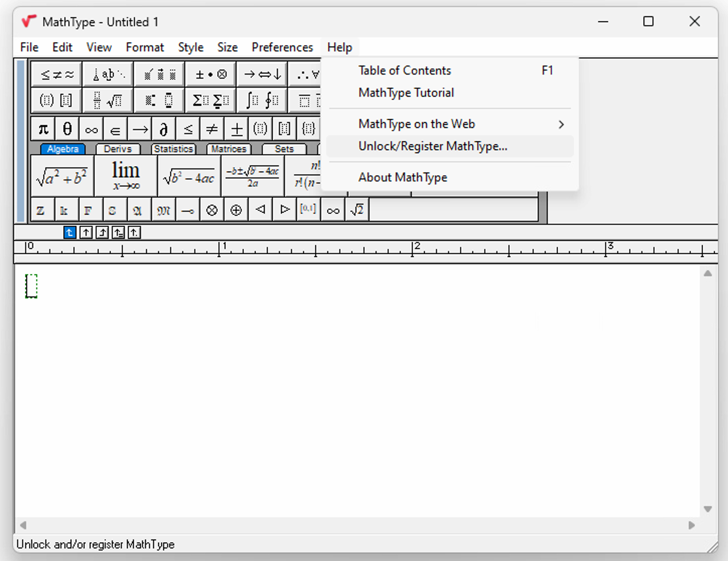The width and height of the screenshot is (728, 561).
Task: Open the Preferences menu
Action: point(283,47)
